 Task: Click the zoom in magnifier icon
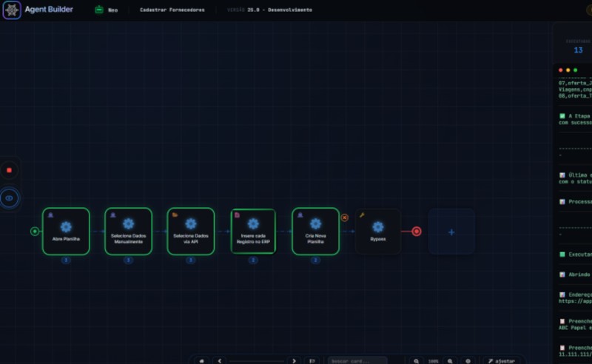tap(450, 361)
